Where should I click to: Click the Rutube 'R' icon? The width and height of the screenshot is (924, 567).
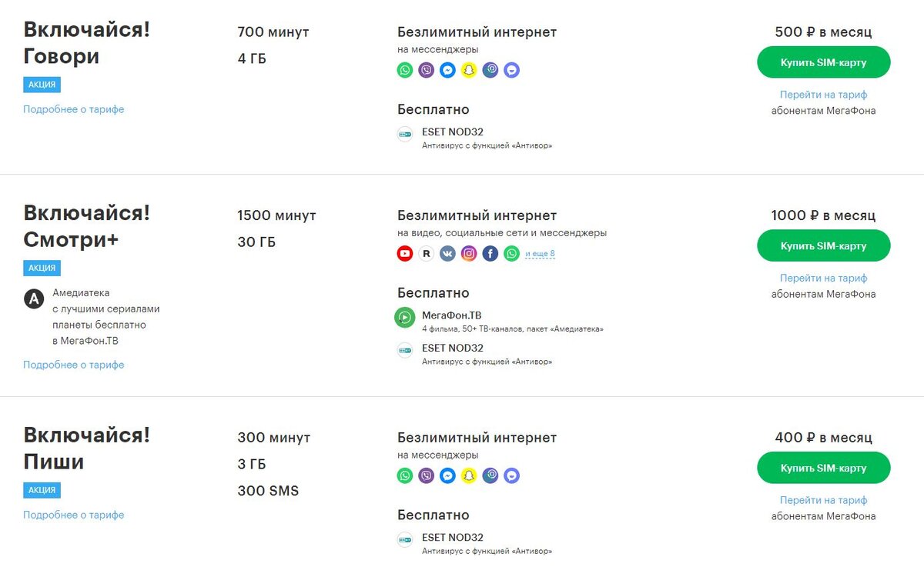[427, 254]
